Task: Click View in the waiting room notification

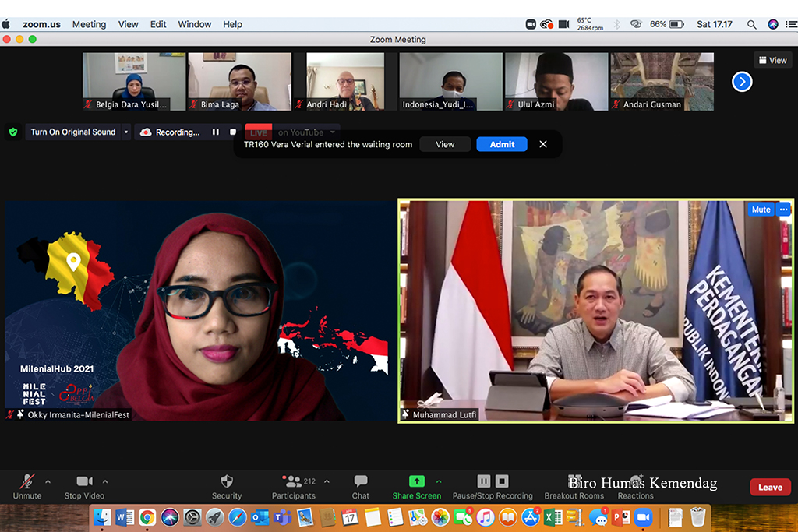Action: click(445, 144)
